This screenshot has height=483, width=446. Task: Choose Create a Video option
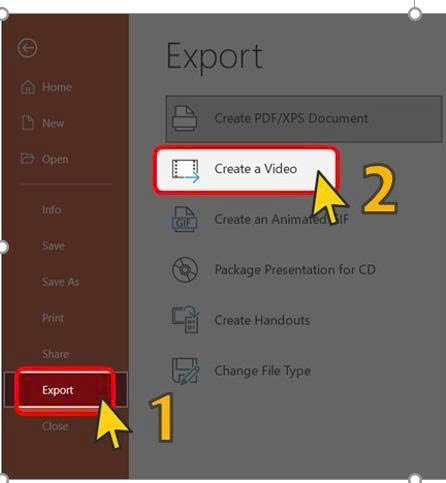click(246, 169)
